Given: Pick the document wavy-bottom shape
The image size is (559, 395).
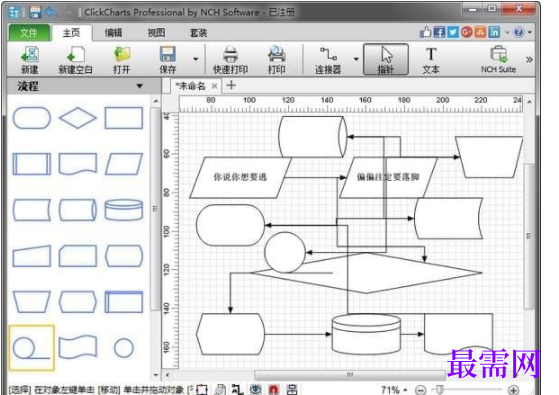Looking at the screenshot, I should click(78, 164).
